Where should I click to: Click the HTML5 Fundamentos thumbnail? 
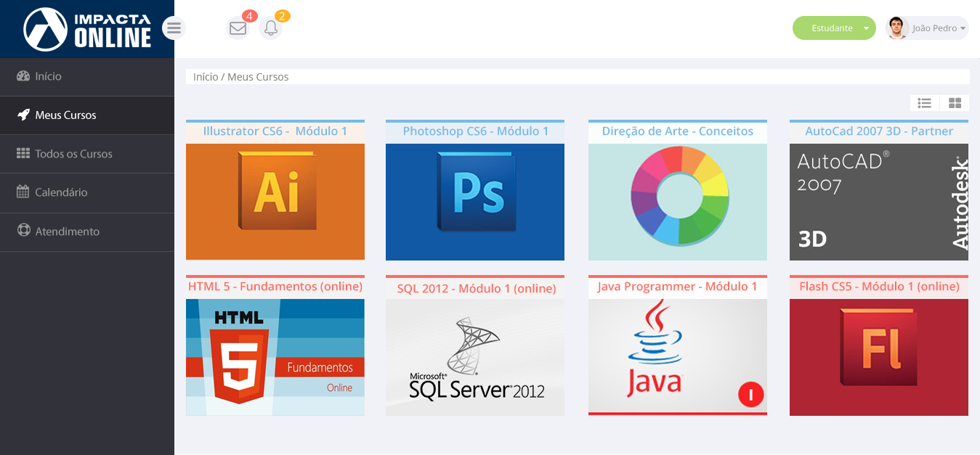tap(275, 357)
